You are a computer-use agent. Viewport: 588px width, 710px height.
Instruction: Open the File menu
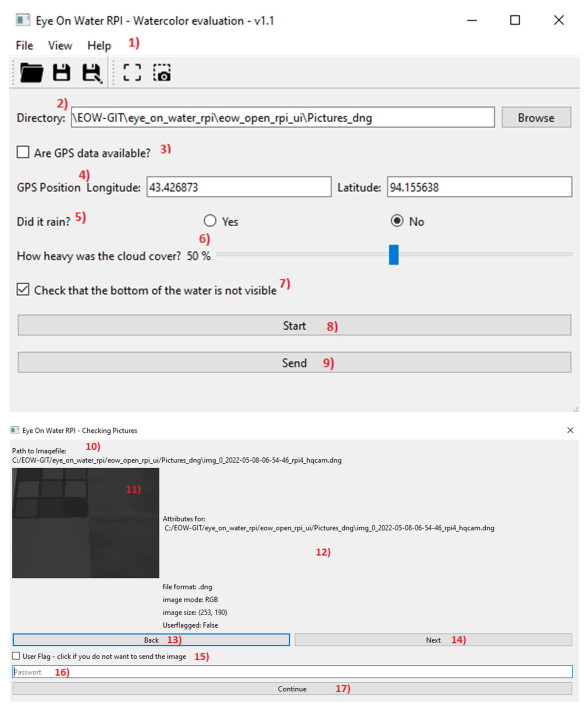[24, 46]
